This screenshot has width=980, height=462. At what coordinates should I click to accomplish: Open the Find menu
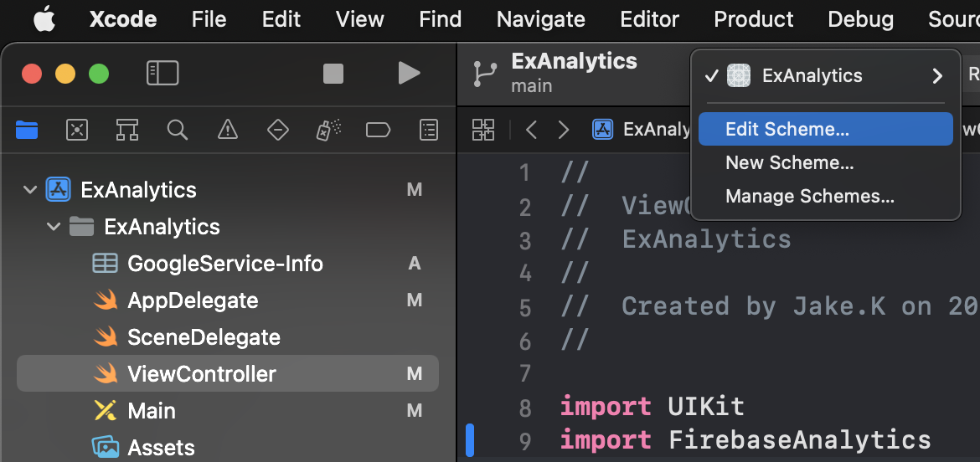coord(440,19)
